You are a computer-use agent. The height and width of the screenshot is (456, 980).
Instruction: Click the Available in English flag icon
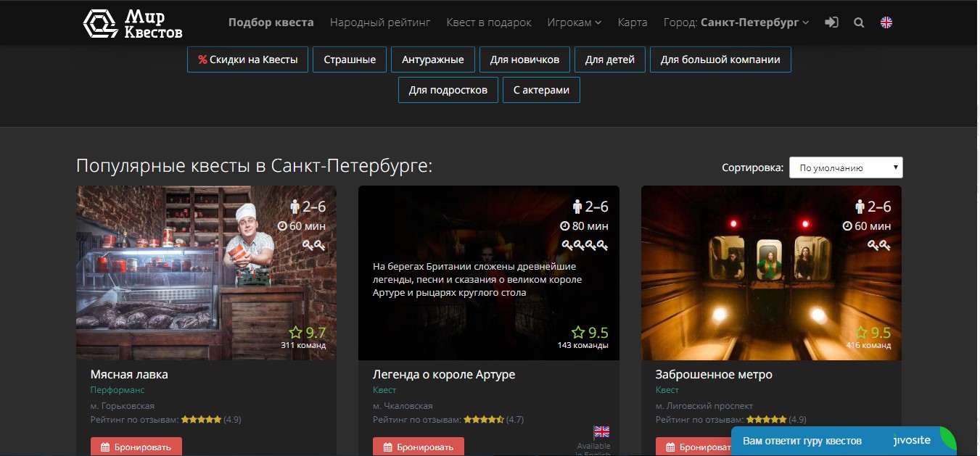pyautogui.click(x=602, y=432)
